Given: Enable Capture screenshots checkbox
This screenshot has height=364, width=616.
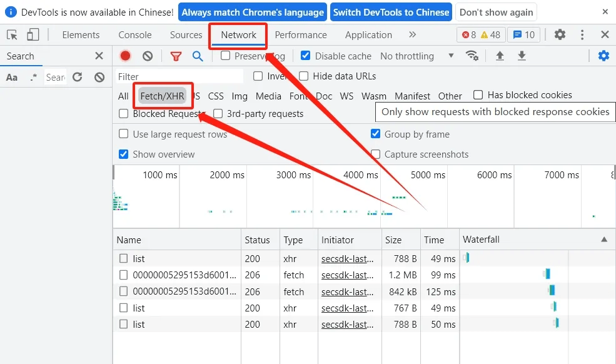Looking at the screenshot, I should 375,154.
